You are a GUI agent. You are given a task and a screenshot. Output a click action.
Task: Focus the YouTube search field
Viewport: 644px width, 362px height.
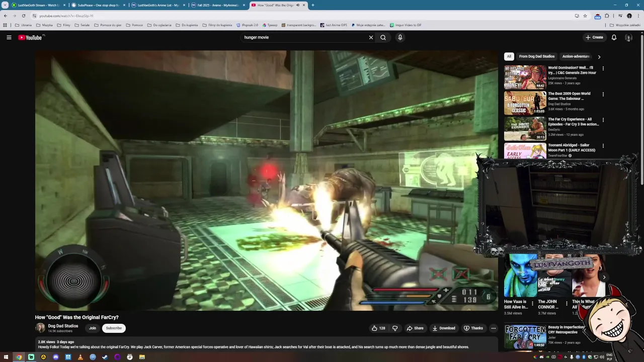(x=304, y=37)
